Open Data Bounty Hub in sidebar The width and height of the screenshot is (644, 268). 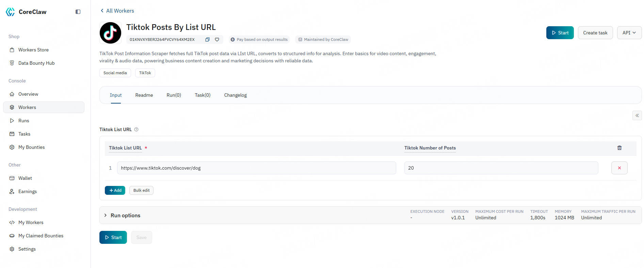[36, 63]
